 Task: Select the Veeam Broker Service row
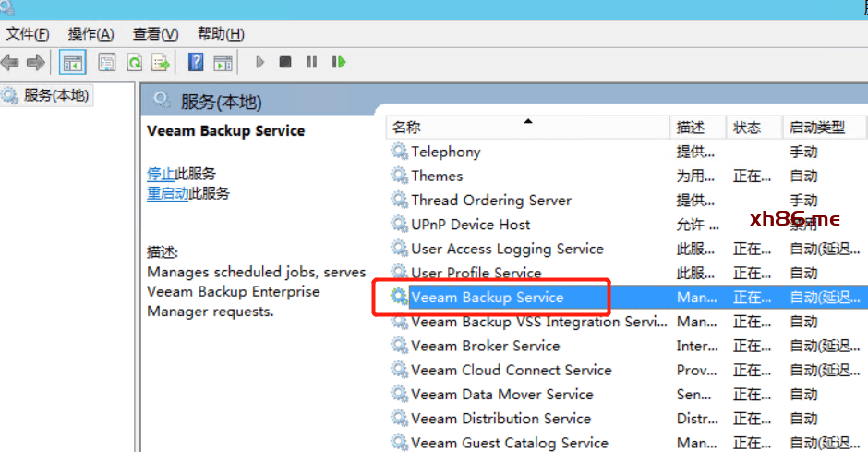coord(627,346)
